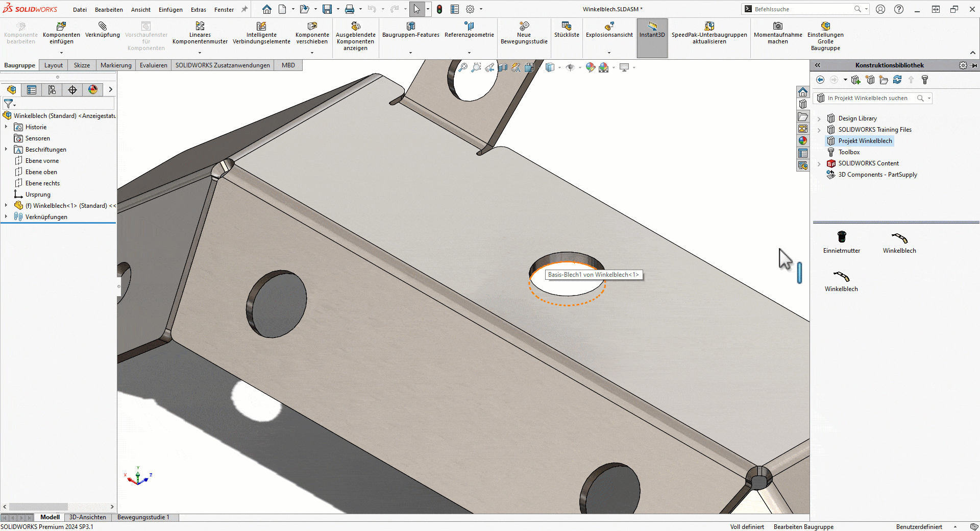The height and width of the screenshot is (531, 980).
Task: Switch to the Evaluieren tab
Action: tap(153, 65)
